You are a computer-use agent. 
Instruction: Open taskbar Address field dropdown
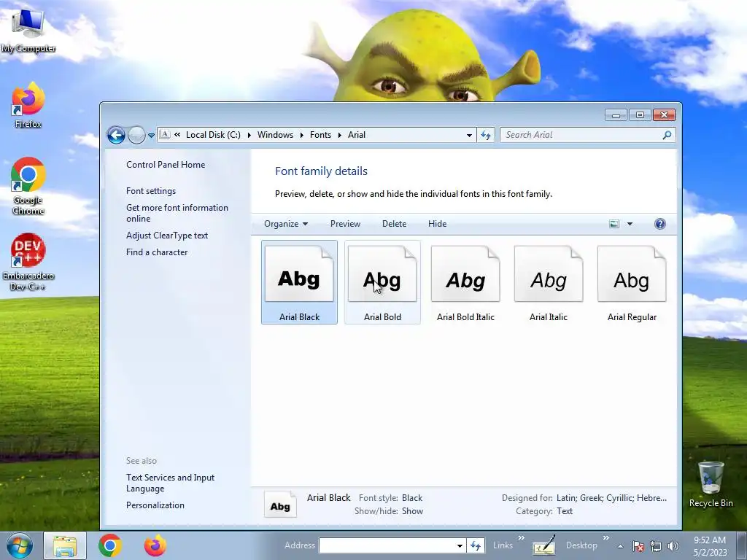[x=460, y=545]
